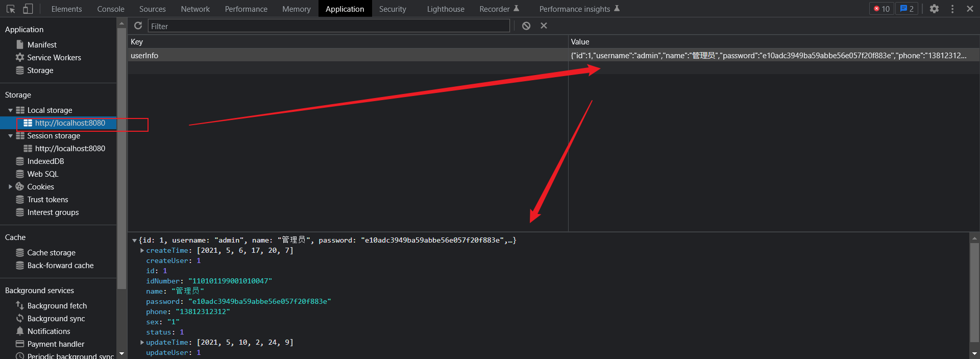Click the Cookies icon

coord(20,186)
